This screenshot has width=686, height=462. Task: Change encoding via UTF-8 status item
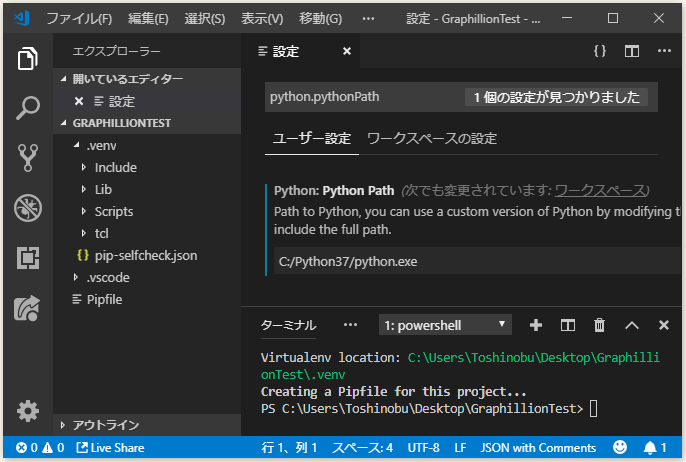pos(424,448)
